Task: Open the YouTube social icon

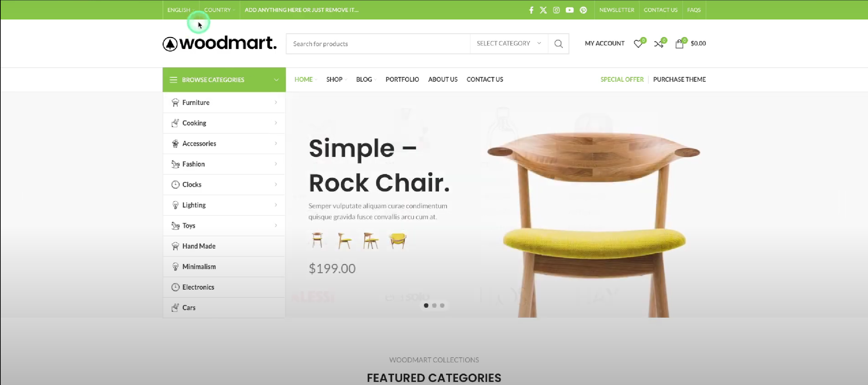Action: tap(570, 10)
